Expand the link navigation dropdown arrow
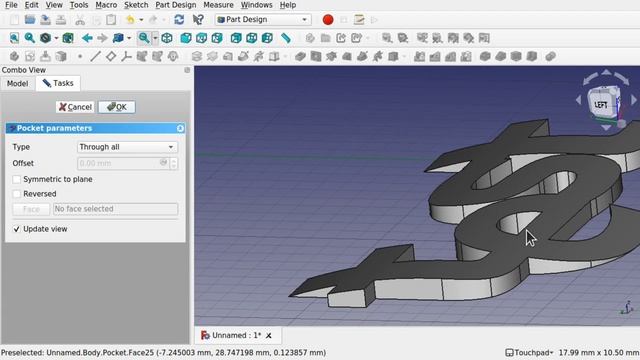The image size is (640, 360). 129,38
